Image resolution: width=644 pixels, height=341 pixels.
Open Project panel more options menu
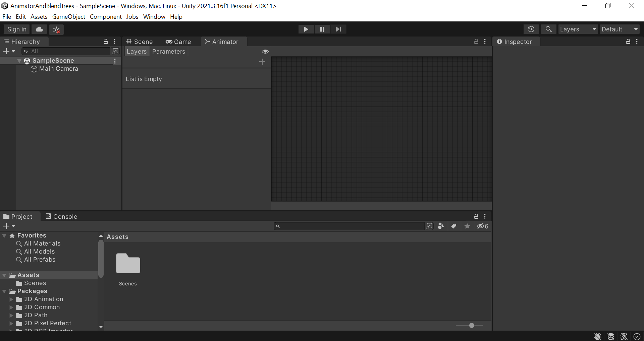(x=485, y=216)
